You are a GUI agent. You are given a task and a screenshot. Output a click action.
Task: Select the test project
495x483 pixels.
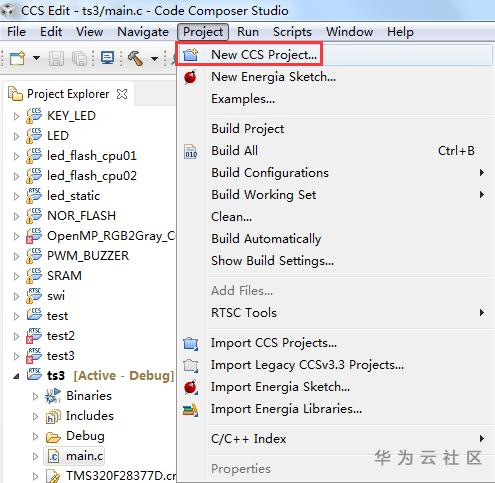pos(57,316)
